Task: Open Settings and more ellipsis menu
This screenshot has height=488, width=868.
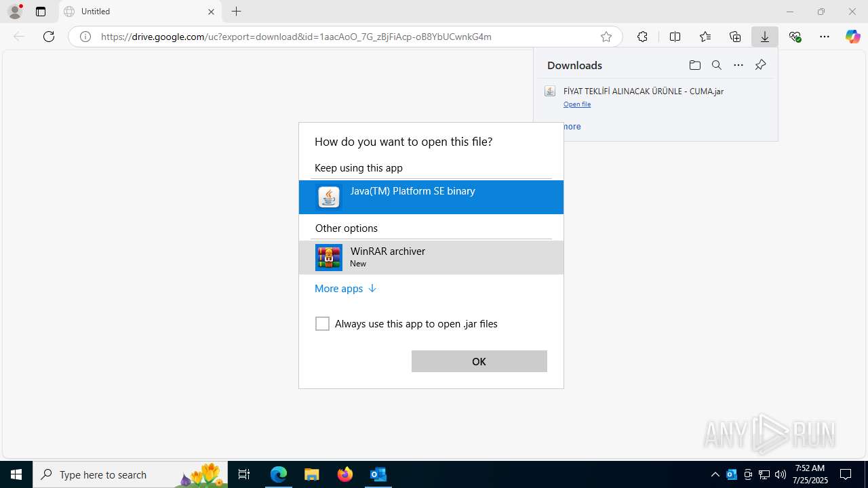Action: (825, 37)
